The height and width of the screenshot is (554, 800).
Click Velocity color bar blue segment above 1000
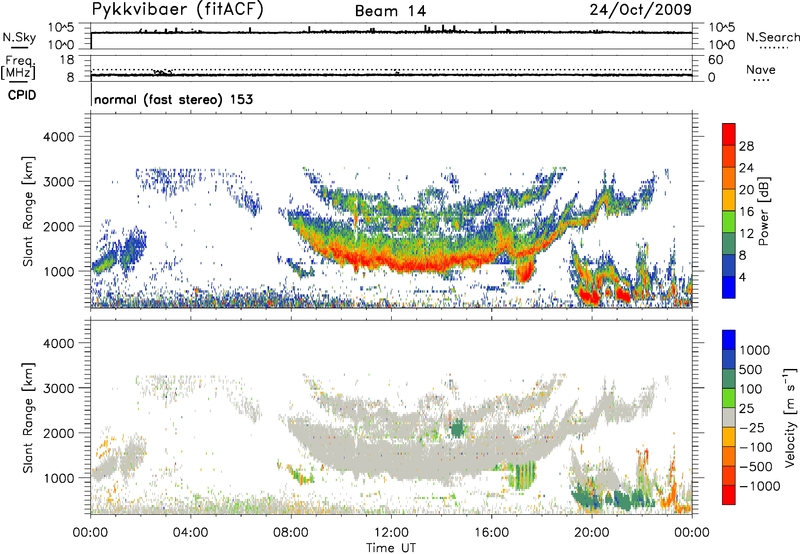[x=729, y=340]
